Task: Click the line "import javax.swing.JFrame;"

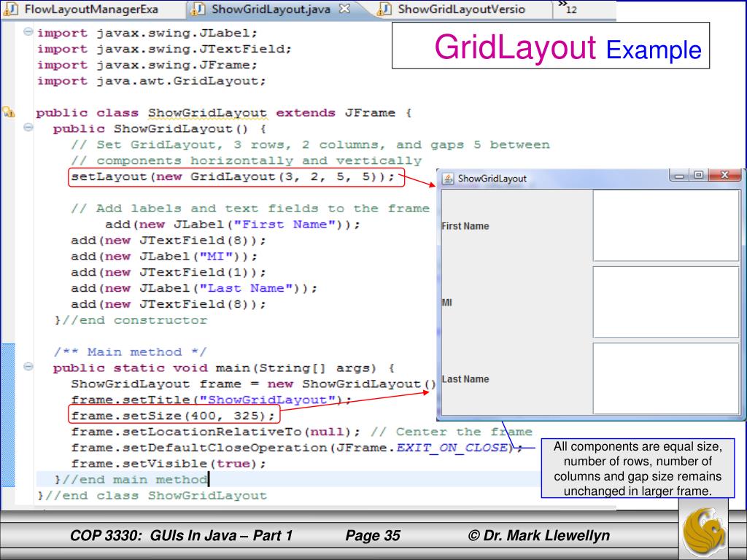Action: point(147,65)
